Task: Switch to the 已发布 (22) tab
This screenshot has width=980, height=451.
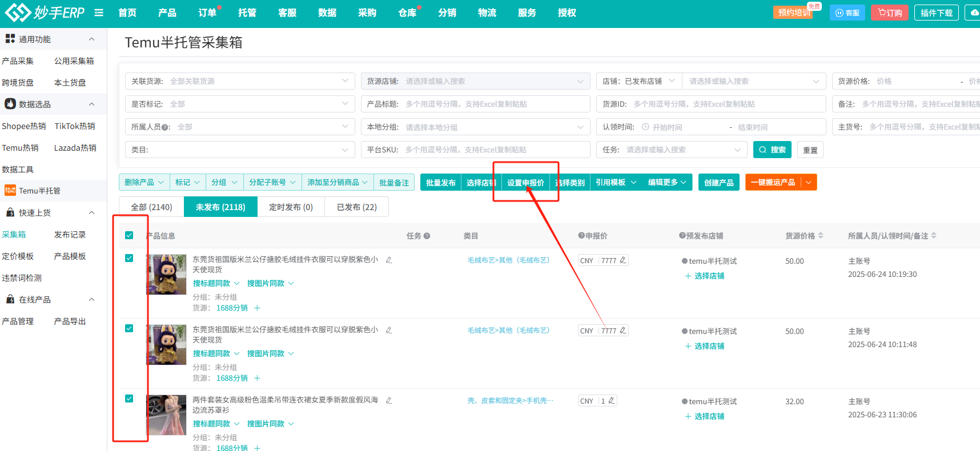Action: coord(356,207)
